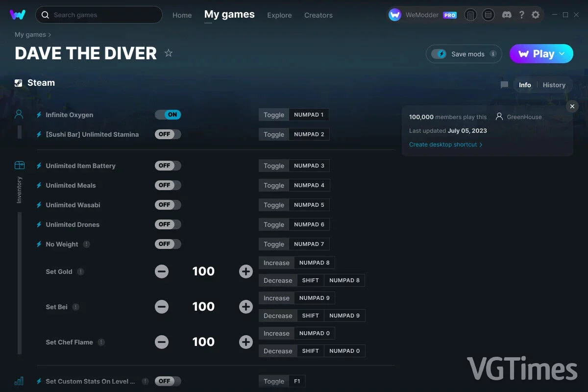Screen dimensions: 588x392
Task: Select the stats bar chart sidebar icon
Action: 19,381
